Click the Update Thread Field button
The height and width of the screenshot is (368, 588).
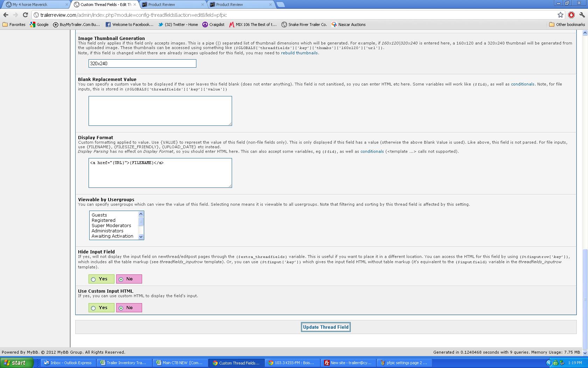(325, 327)
